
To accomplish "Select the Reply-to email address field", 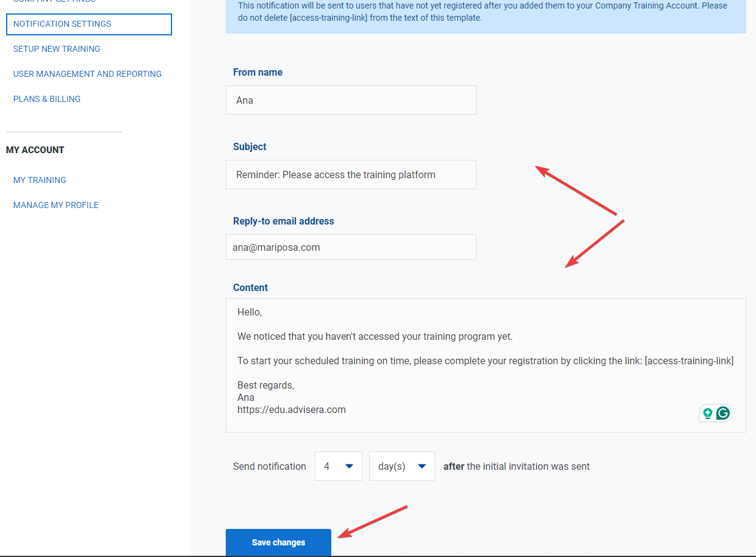I will point(351,247).
